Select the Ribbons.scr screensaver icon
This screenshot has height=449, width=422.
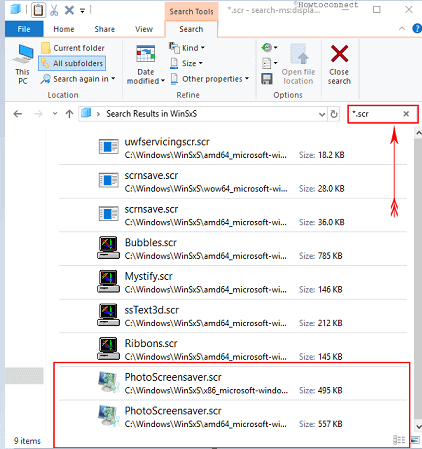[108, 349]
